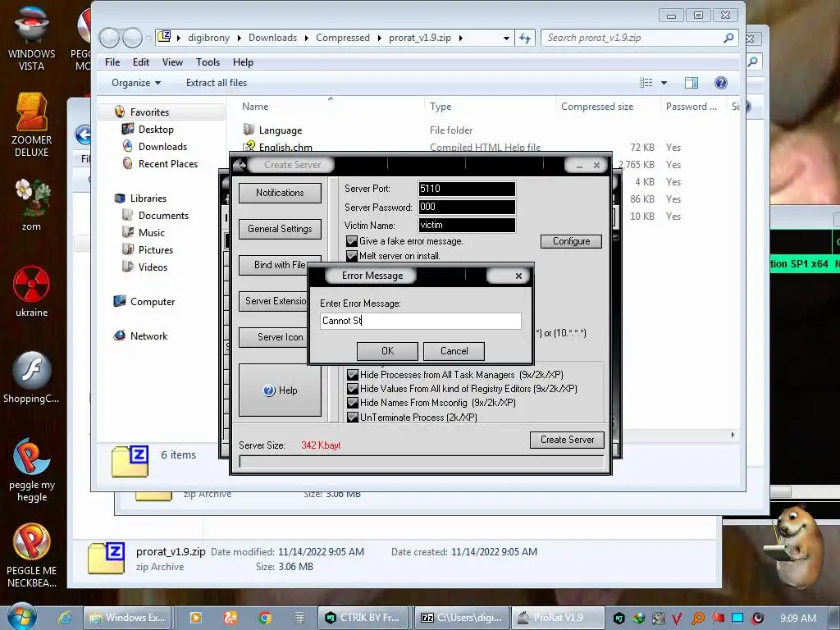This screenshot has height=630, width=840.
Task: Click the Explorer Forward button
Action: tap(132, 38)
